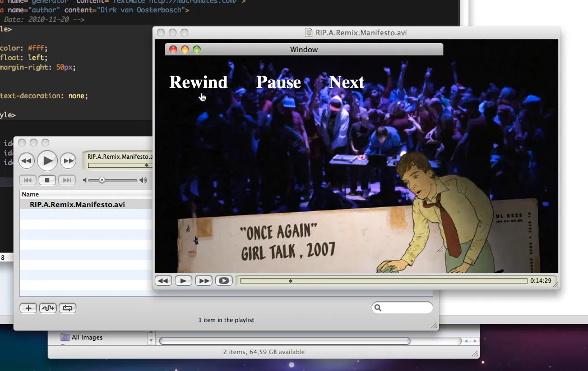
Task: Click the yellow minimize button of overlay Window
Action: tap(185, 49)
